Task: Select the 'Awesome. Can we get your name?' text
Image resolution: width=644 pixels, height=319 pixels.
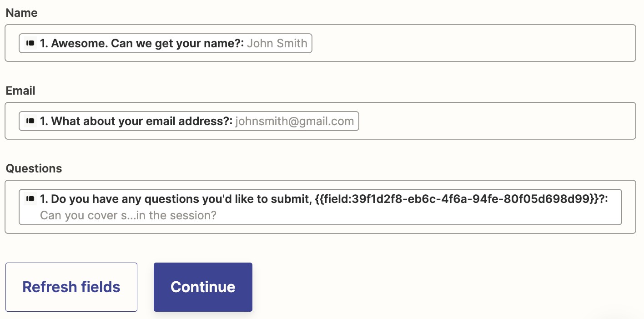Action: coord(148,43)
